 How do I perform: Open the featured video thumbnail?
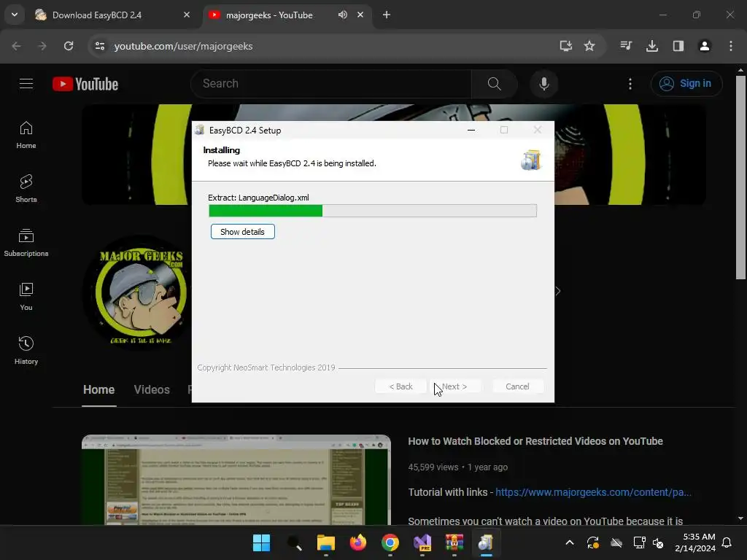tap(236, 480)
